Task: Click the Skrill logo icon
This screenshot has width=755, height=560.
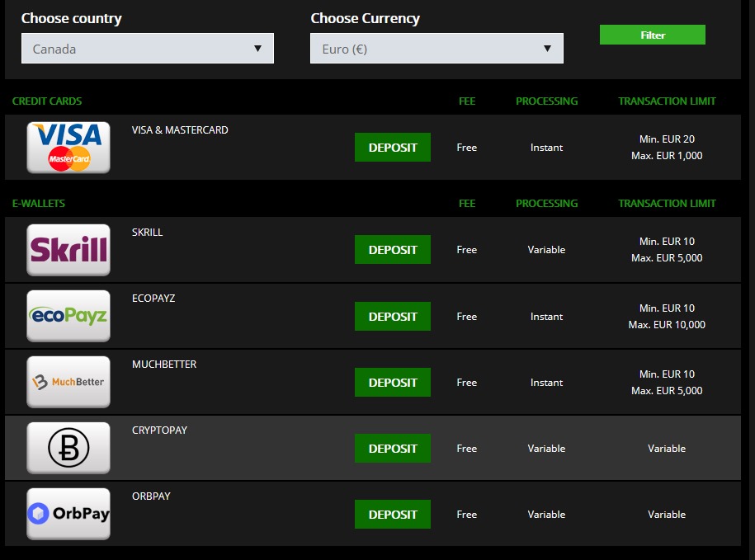Action: pos(68,250)
